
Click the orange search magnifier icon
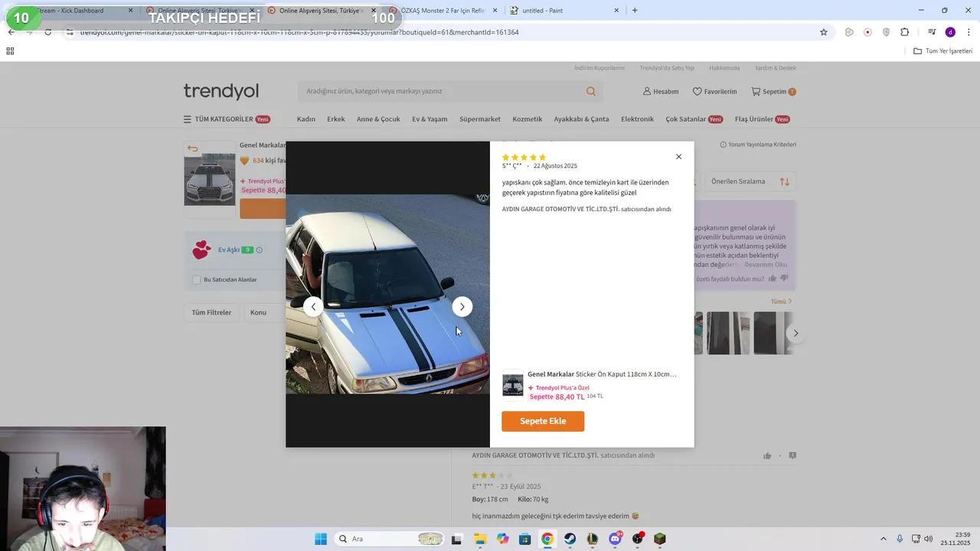[x=591, y=91]
